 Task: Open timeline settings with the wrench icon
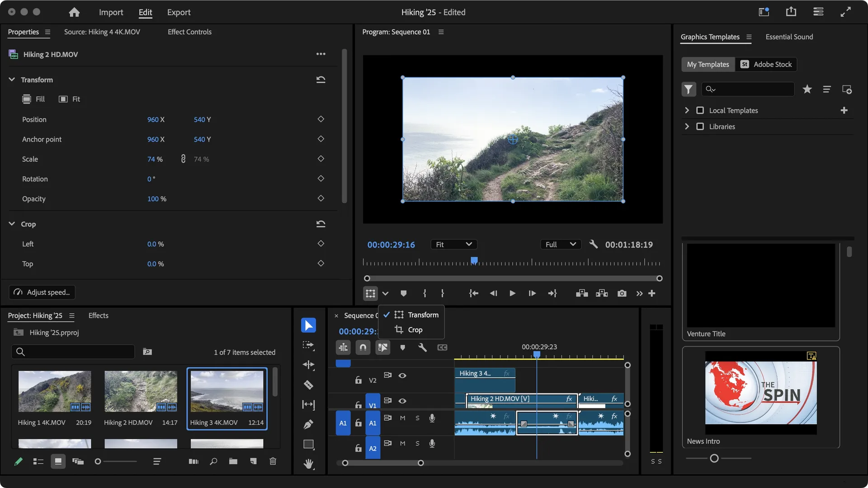(423, 347)
